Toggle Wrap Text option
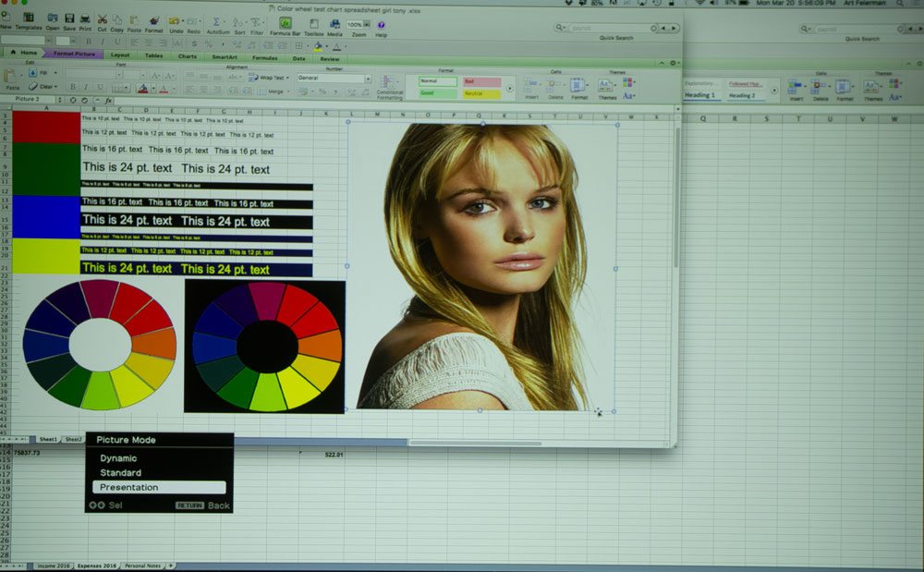 (268, 78)
